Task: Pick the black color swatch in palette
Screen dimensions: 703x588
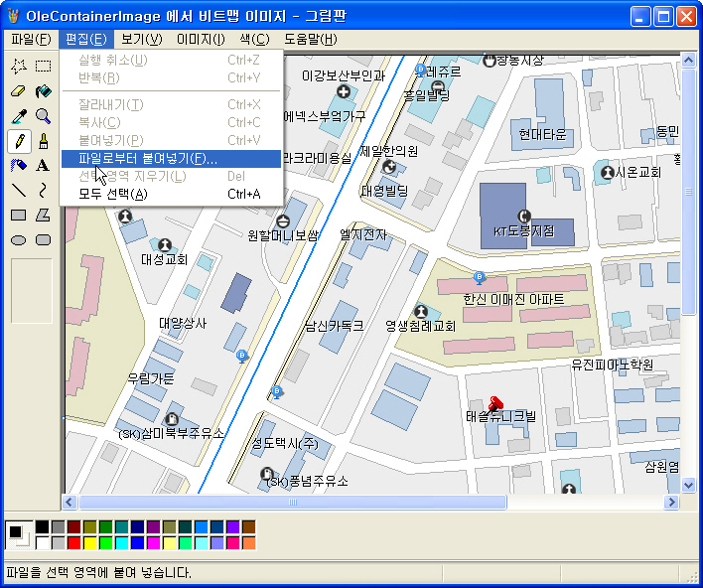Action: (42, 527)
